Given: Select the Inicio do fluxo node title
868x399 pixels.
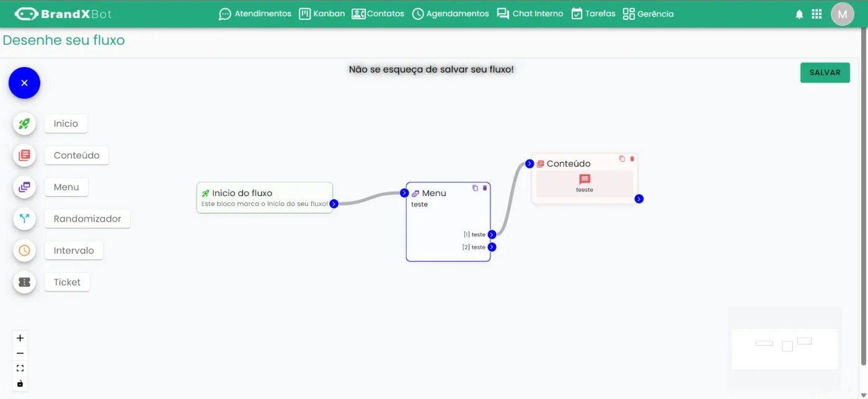Looking at the screenshot, I should (242, 193).
